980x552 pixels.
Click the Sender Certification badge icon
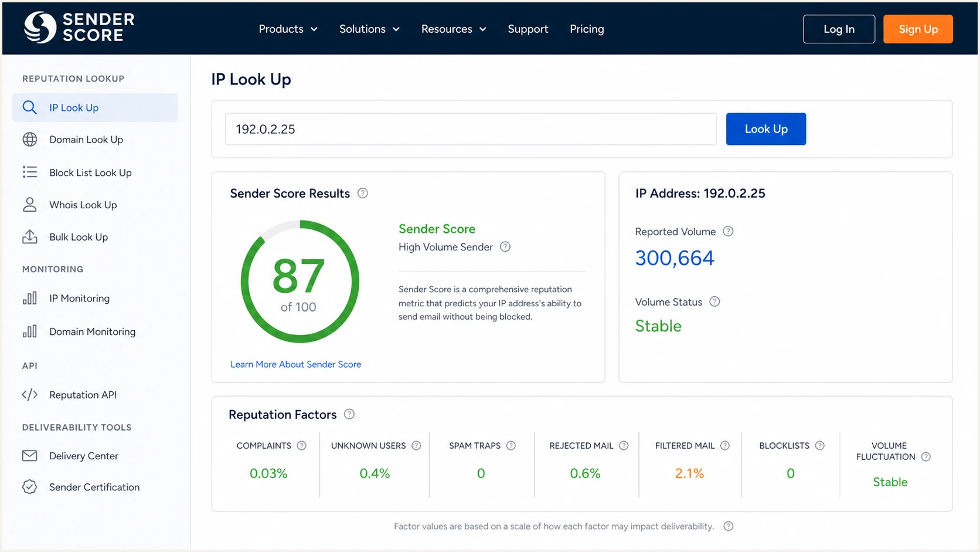[30, 487]
